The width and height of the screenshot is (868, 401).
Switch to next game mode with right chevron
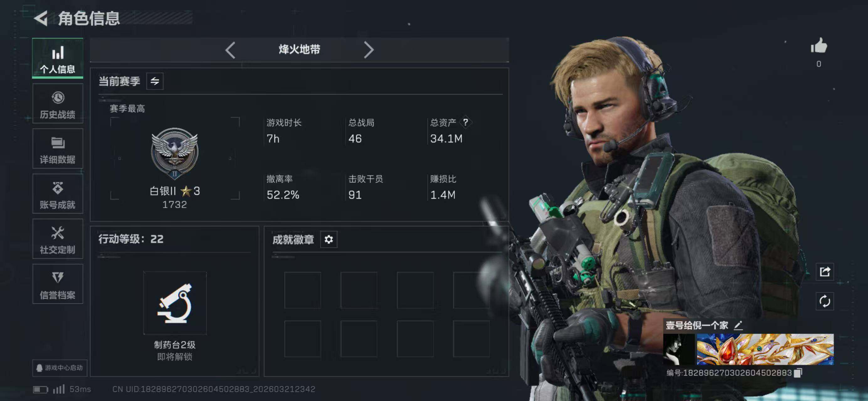[369, 50]
